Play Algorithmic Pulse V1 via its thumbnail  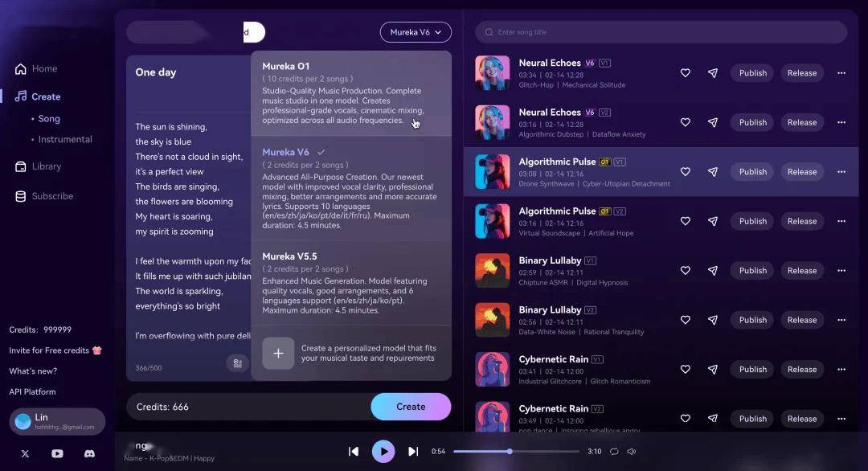[492, 171]
